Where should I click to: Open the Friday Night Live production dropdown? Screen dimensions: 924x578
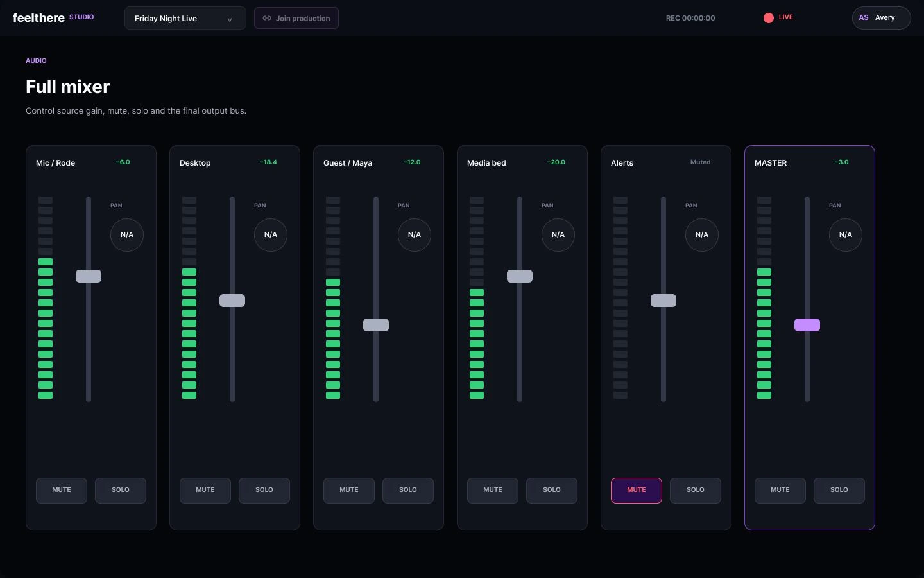tap(185, 18)
